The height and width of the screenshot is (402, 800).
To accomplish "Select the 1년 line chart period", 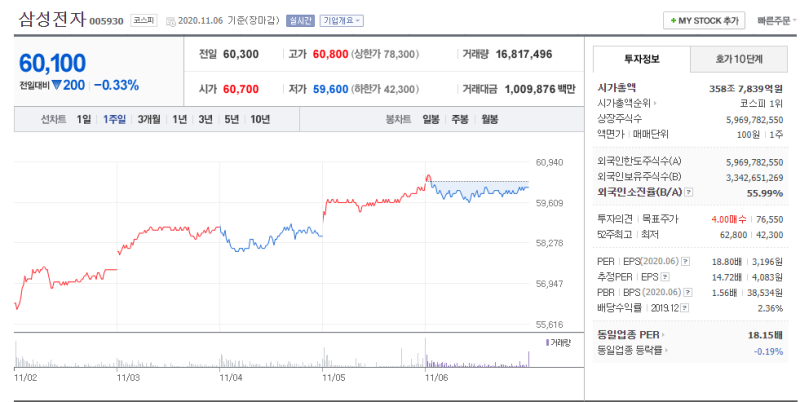I will pyautogui.click(x=180, y=119).
